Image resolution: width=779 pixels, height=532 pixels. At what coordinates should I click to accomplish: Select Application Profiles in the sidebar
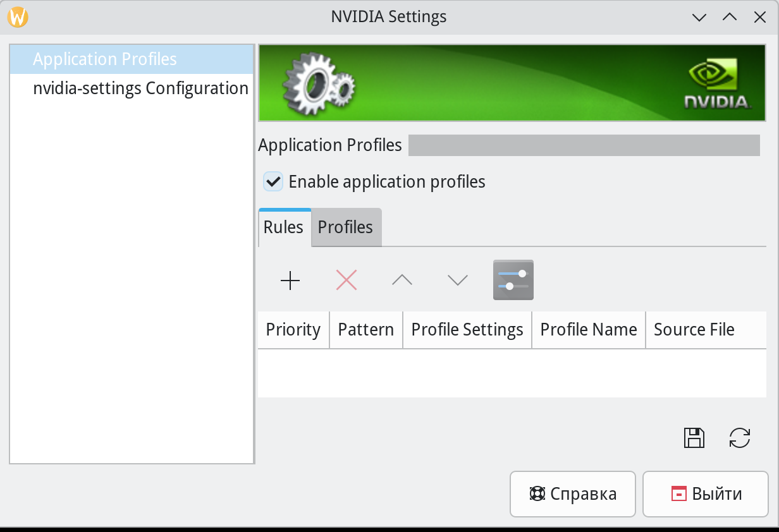[105, 59]
